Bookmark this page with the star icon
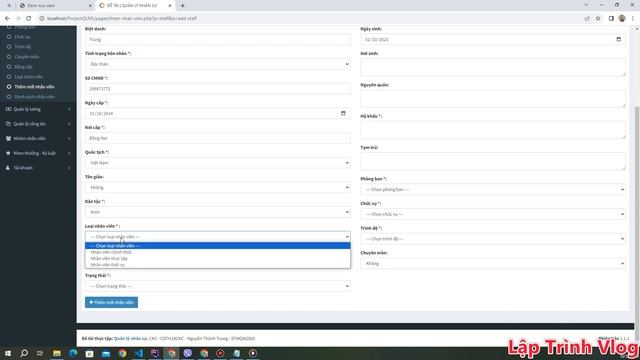640x360 pixels. (x=598, y=18)
